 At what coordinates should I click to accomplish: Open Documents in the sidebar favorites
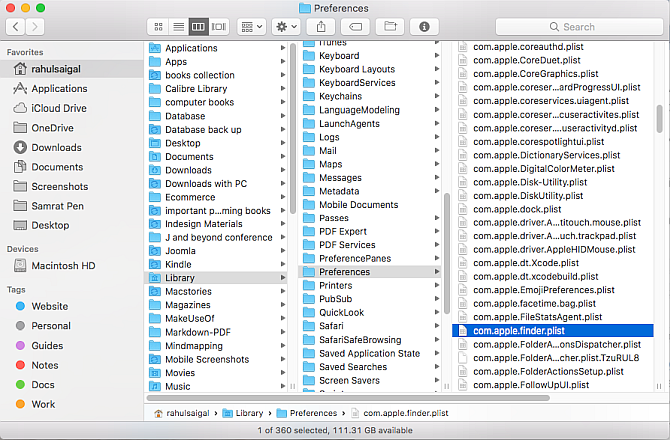pyautogui.click(x=72, y=167)
